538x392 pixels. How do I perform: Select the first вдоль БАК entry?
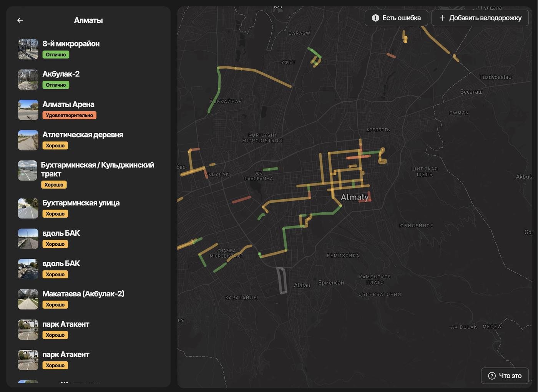[x=61, y=233]
